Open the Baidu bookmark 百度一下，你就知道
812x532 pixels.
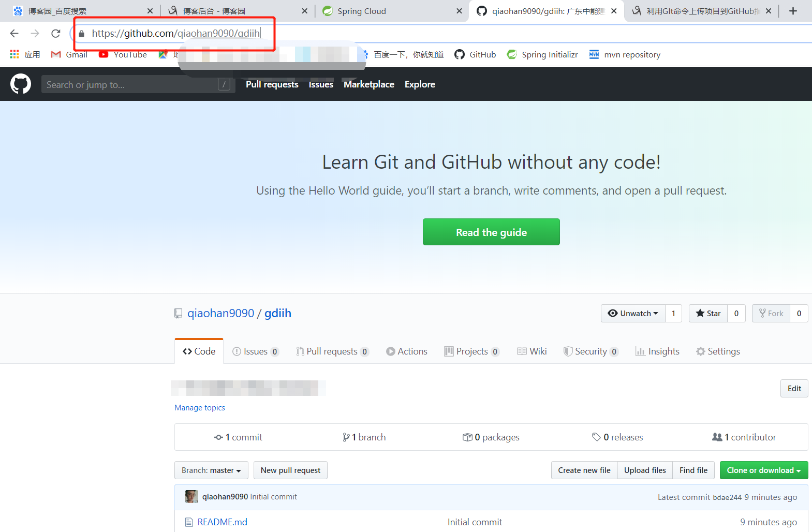404,54
